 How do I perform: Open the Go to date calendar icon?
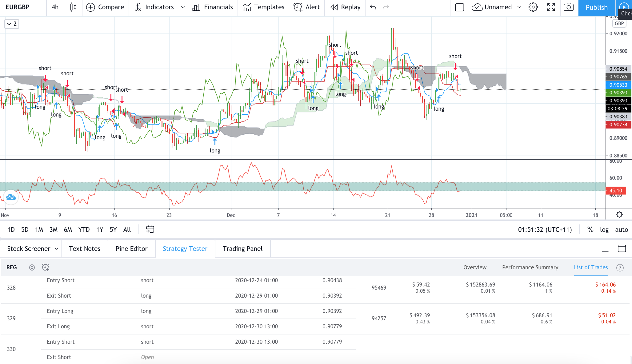[x=150, y=229]
